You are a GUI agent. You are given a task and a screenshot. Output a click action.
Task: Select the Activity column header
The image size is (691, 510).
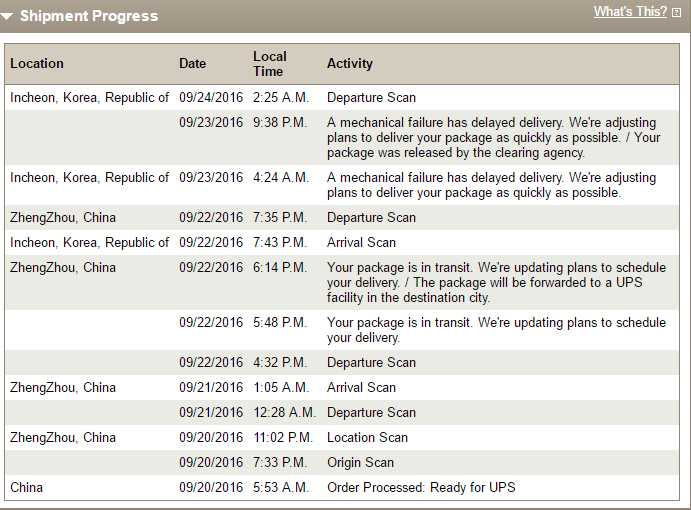350,64
